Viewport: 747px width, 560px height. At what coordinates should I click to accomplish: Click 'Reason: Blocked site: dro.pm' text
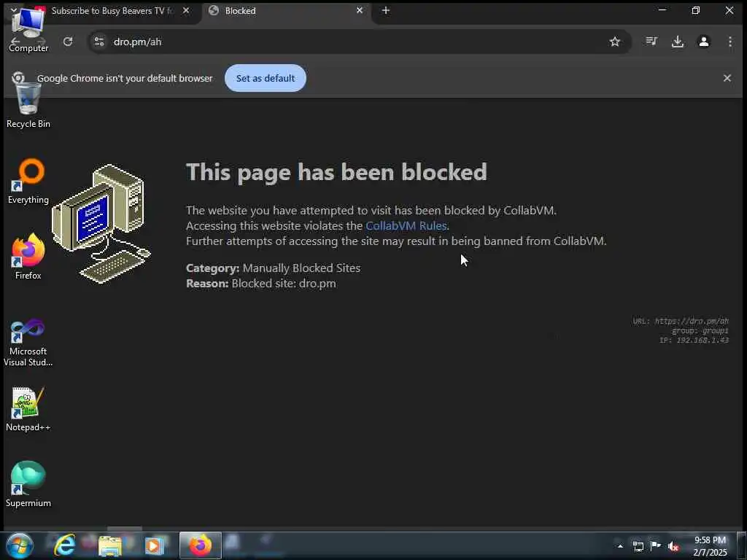point(261,284)
